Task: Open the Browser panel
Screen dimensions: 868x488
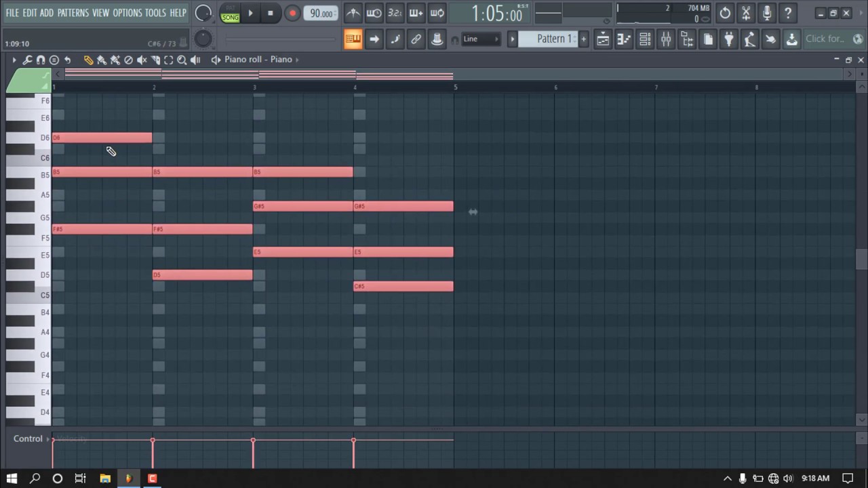Action: (687, 39)
